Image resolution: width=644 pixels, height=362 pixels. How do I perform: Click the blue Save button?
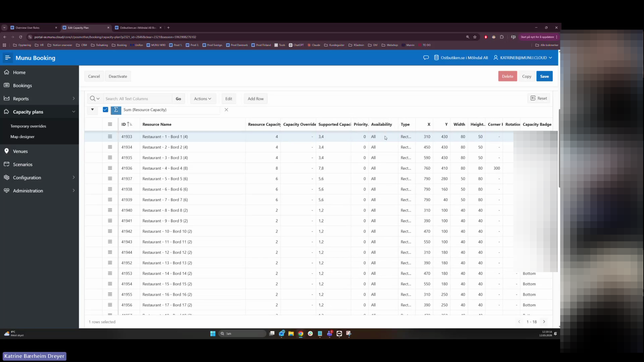544,76
